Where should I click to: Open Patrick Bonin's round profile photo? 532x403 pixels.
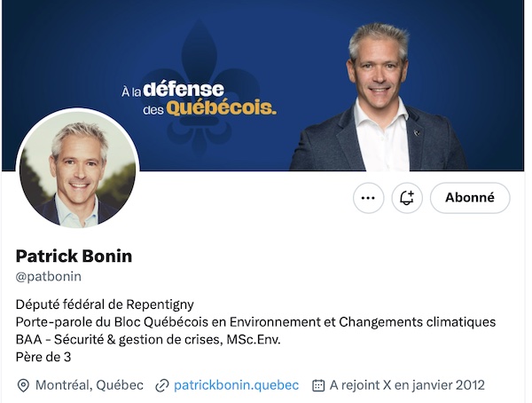click(78, 168)
